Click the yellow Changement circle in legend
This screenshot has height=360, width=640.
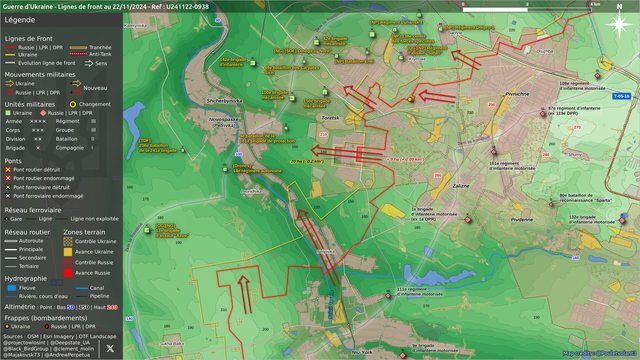73,104
